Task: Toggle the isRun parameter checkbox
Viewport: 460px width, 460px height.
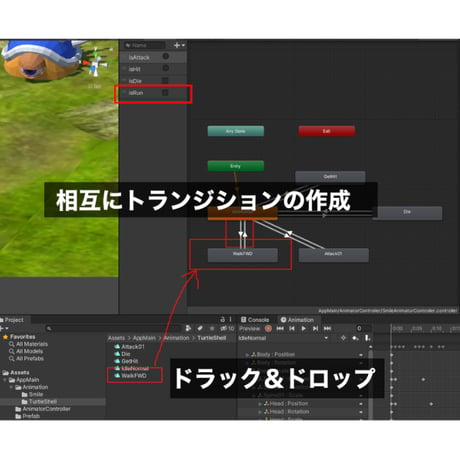Action: (165, 92)
